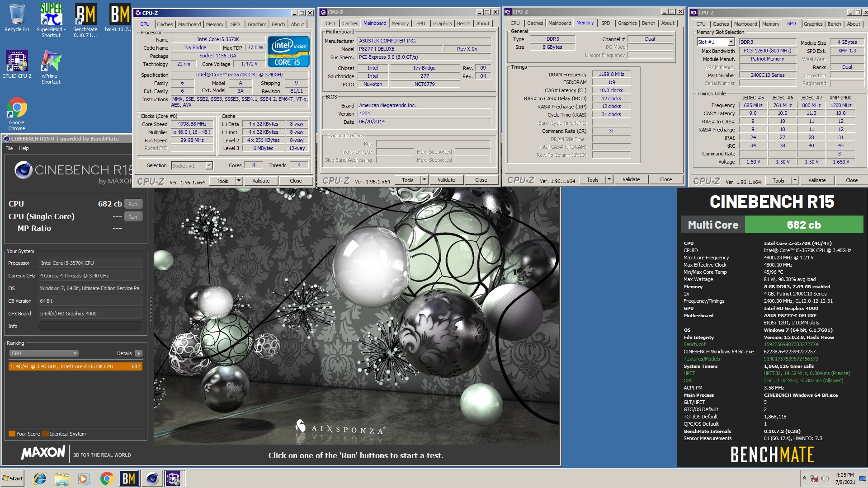Open Tools dropdown arrow in CPU tab window
This screenshot has width=868, height=488.
[x=239, y=181]
